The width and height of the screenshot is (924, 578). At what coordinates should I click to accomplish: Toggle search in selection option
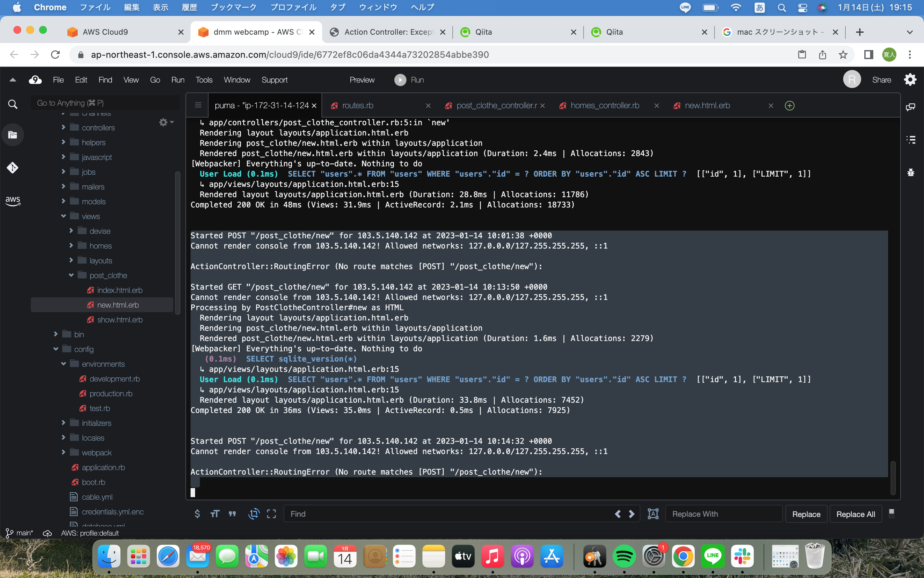(271, 514)
